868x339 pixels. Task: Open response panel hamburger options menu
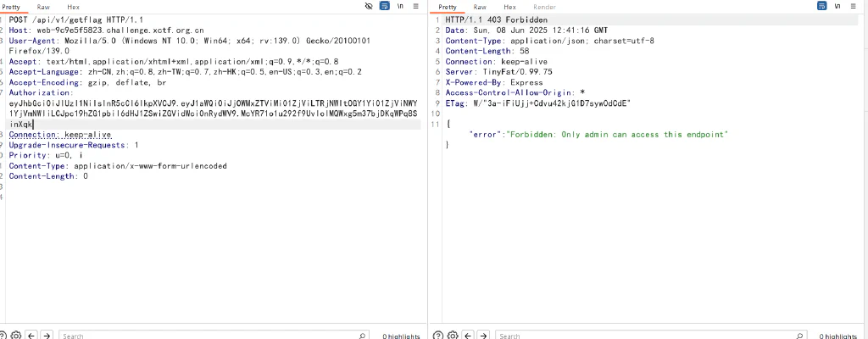pyautogui.click(x=853, y=6)
